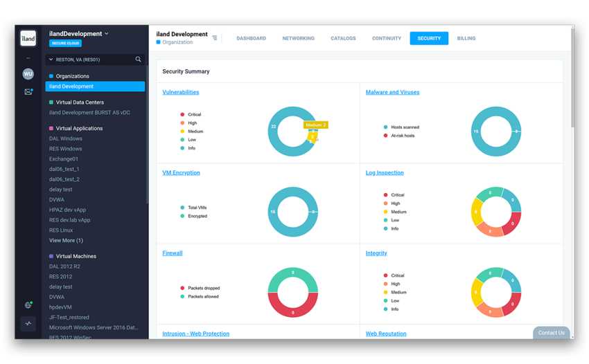Open the DAL 2012 R2 virtual machine
This screenshot has width=589, height=364.
64,266
